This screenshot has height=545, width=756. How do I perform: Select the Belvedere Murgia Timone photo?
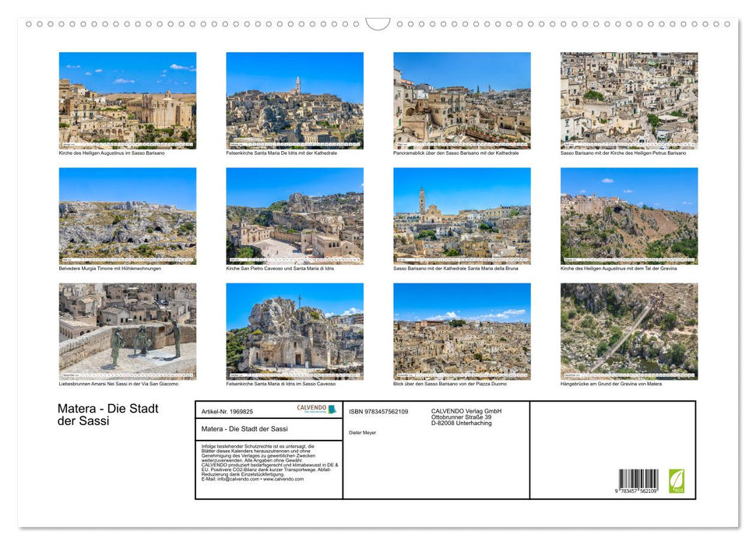point(127,216)
